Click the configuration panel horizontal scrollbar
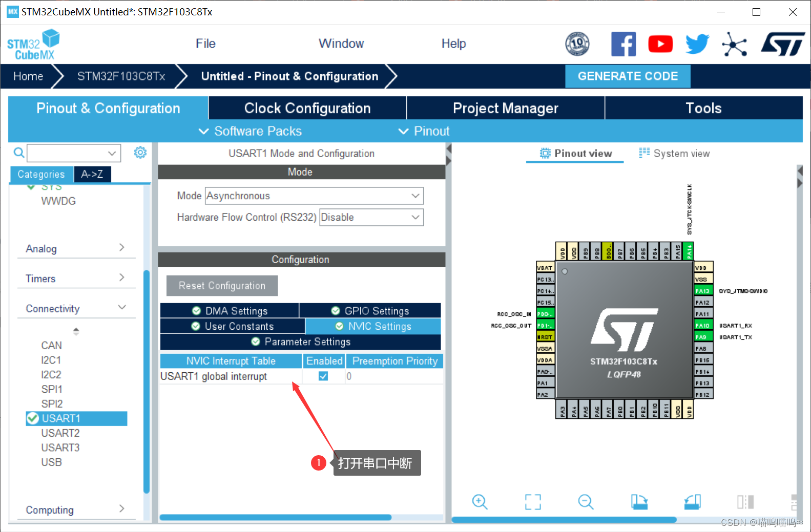The width and height of the screenshot is (811, 532). [x=276, y=517]
